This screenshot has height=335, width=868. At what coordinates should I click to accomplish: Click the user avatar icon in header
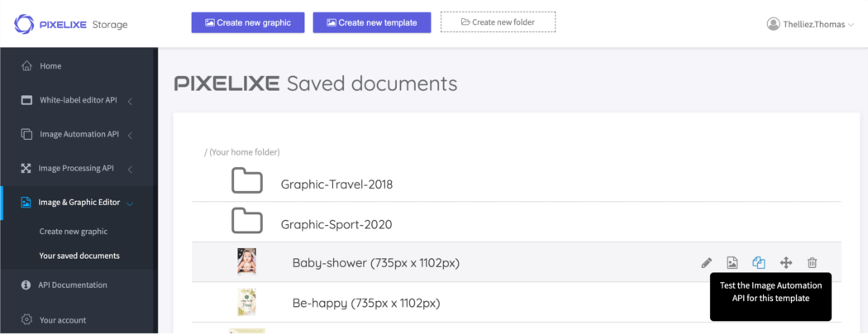tap(773, 24)
